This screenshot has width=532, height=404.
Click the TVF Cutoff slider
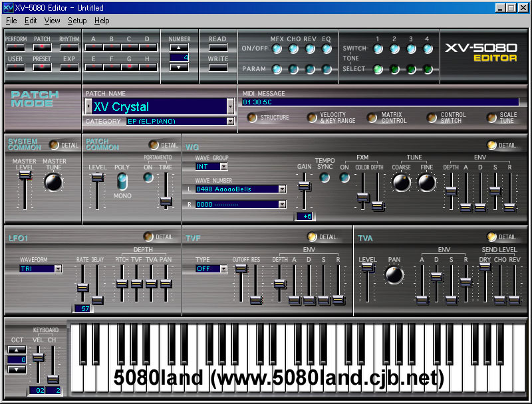tap(241, 268)
